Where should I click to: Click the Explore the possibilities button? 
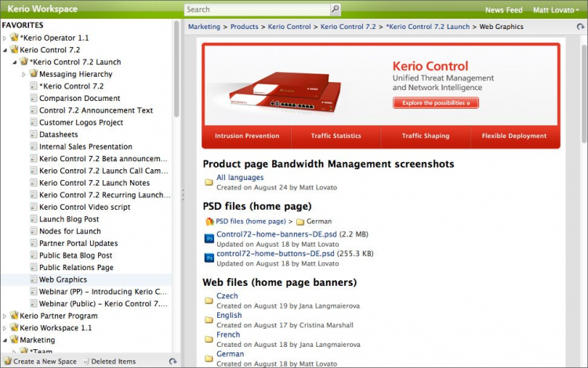click(x=436, y=103)
